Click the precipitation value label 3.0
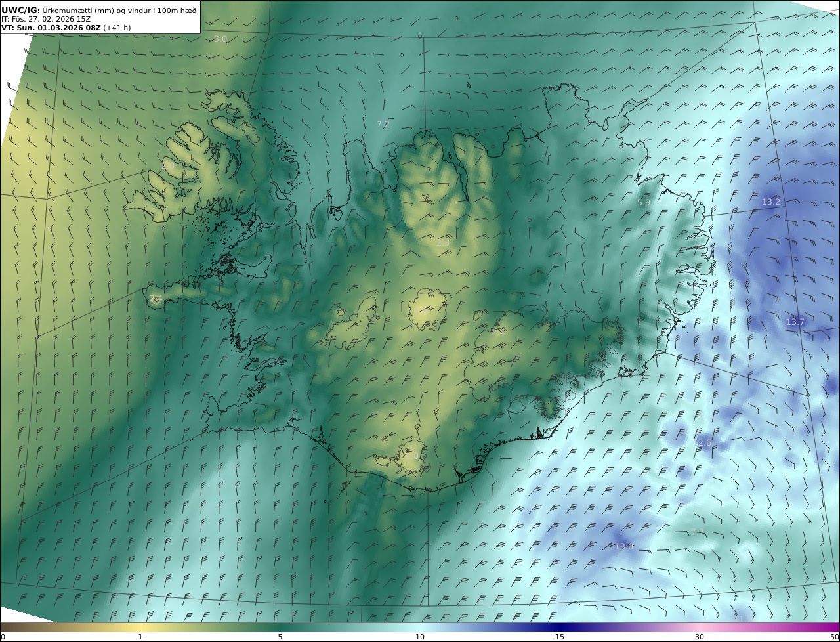The image size is (840, 642). 220,39
